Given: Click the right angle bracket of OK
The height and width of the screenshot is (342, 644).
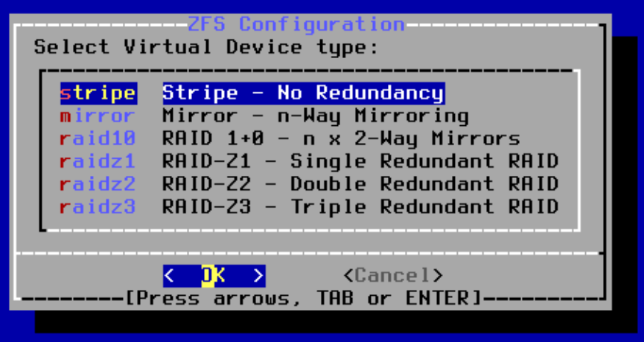Looking at the screenshot, I should coord(258,276).
